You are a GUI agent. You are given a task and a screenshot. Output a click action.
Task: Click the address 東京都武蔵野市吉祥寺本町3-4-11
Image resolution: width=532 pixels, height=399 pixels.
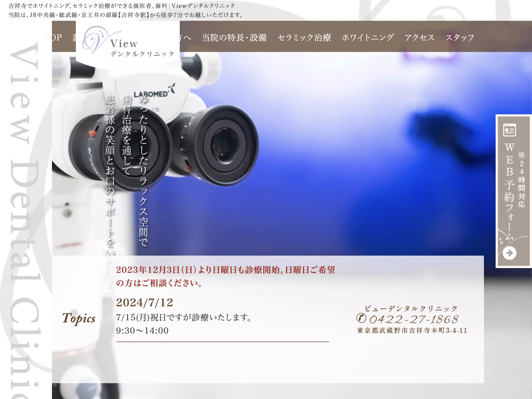tap(412, 330)
